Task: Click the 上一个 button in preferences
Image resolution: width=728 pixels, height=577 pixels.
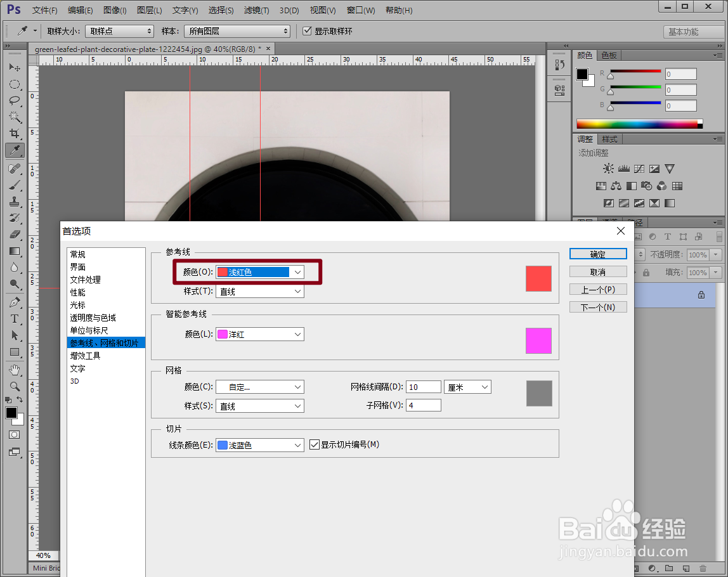Action: (597, 289)
